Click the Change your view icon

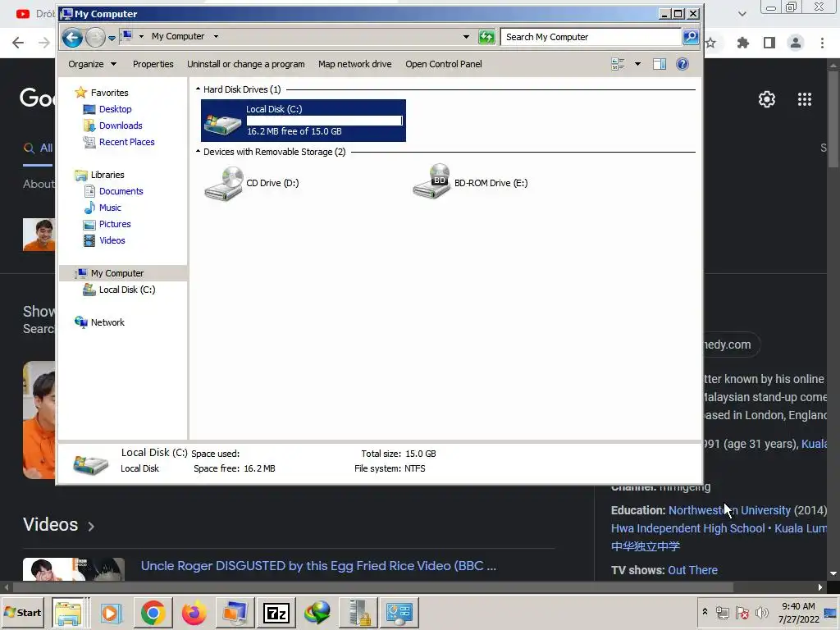(618, 64)
